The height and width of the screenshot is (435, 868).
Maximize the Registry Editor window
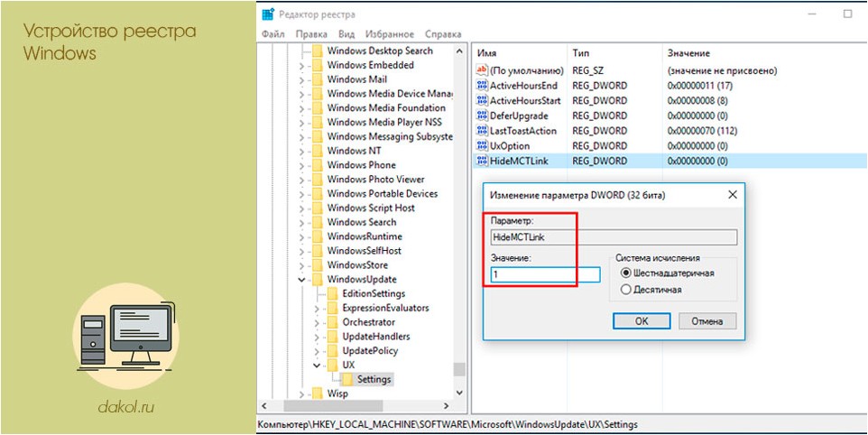click(847, 14)
